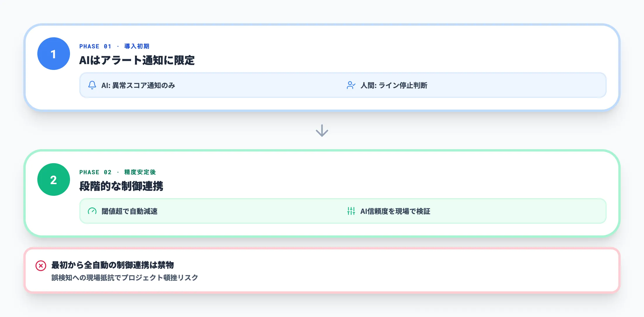Click the text 閾値超で自動減速

click(x=129, y=211)
